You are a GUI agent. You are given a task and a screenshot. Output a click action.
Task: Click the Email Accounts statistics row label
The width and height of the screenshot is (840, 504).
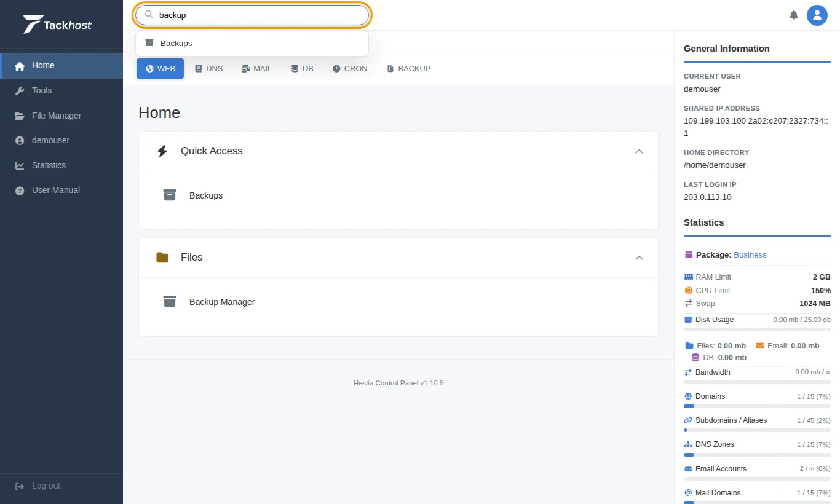pyautogui.click(x=721, y=469)
